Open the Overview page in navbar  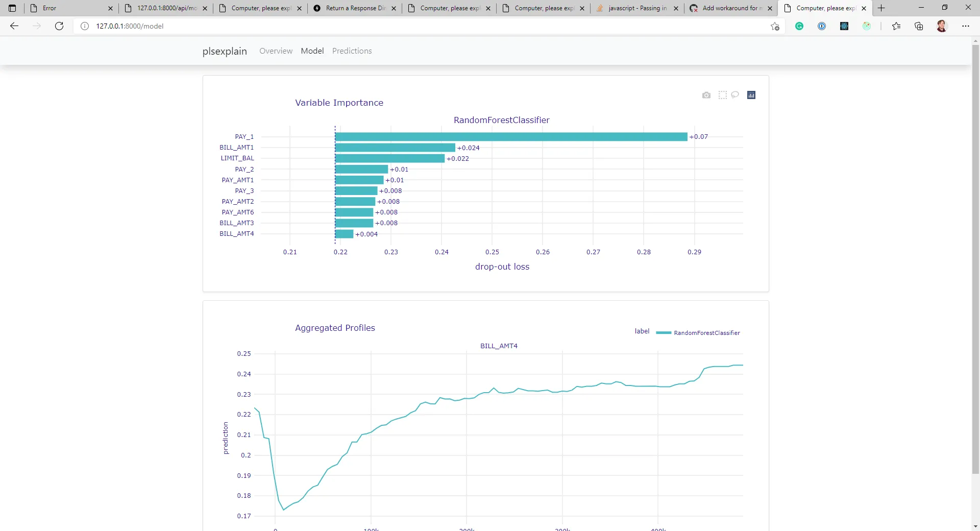tap(276, 51)
